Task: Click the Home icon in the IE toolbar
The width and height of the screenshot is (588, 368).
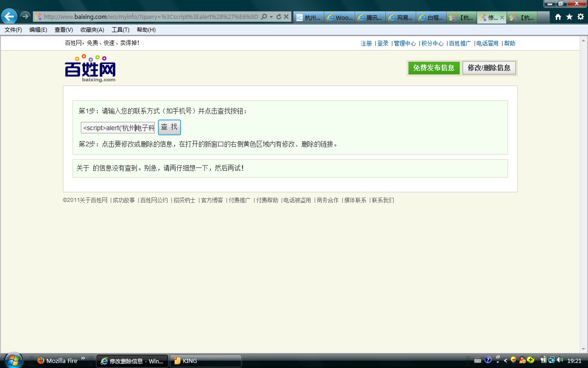Action: 558,17
